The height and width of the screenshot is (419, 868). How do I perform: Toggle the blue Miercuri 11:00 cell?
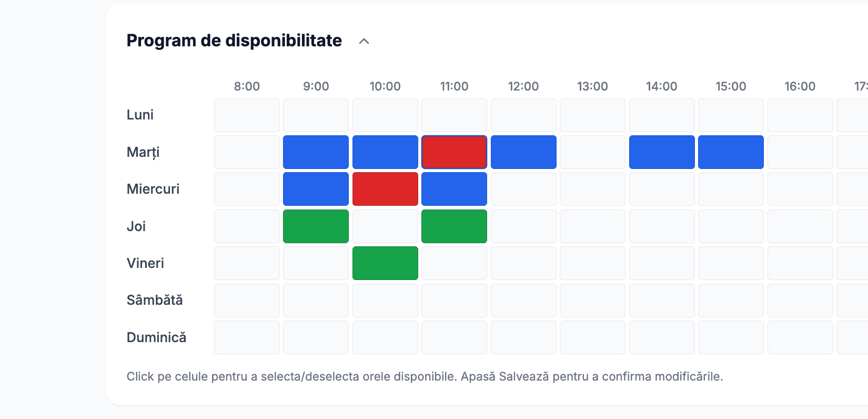tap(454, 188)
